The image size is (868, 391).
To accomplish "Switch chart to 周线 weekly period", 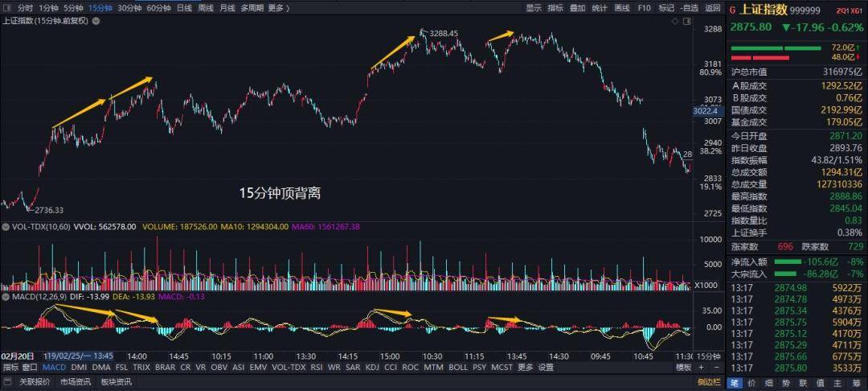I will 206,8.
